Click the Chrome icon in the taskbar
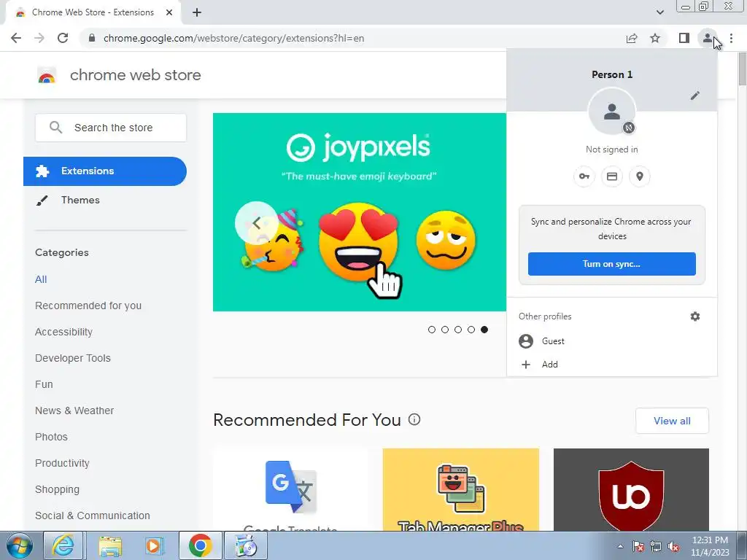Viewport: 747px width, 560px height. [x=200, y=545]
